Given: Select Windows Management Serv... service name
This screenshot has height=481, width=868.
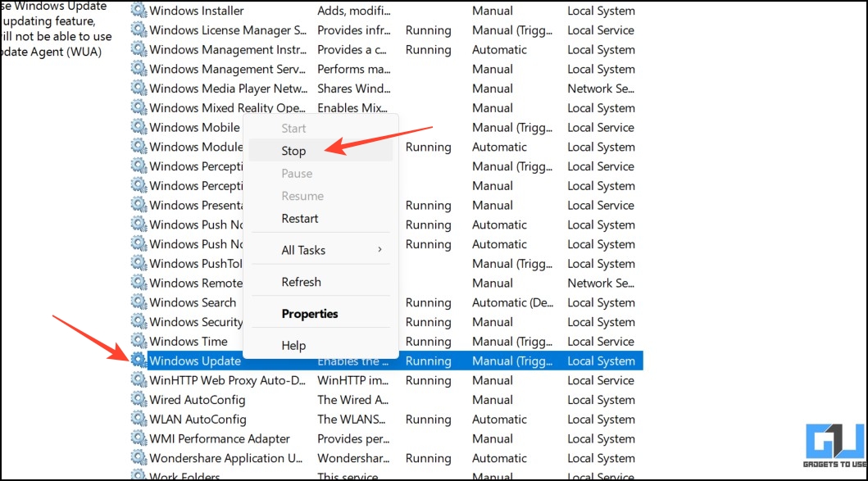Looking at the screenshot, I should pos(228,69).
